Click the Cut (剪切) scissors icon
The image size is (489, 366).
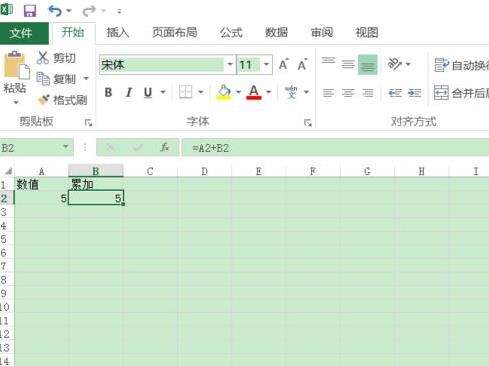pyautogui.click(x=43, y=58)
